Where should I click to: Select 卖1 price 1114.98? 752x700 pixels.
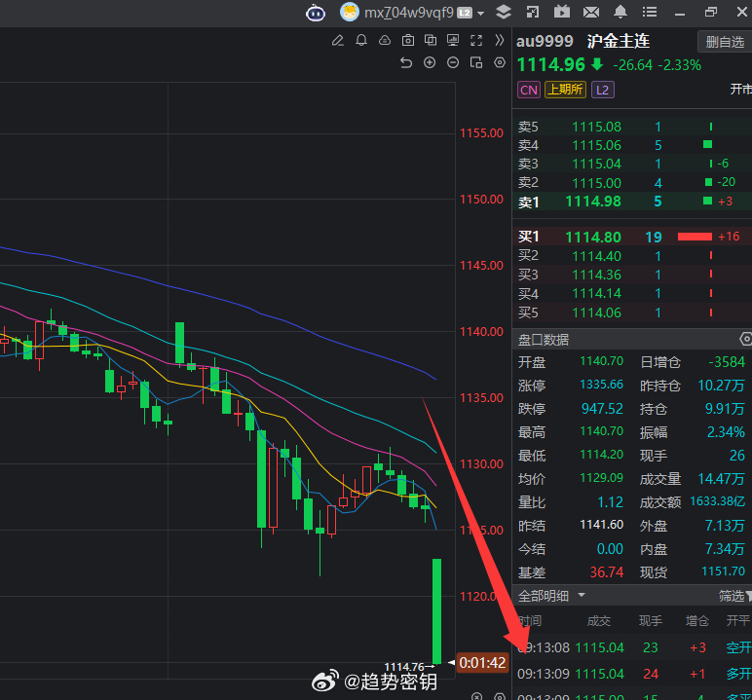coord(593,202)
